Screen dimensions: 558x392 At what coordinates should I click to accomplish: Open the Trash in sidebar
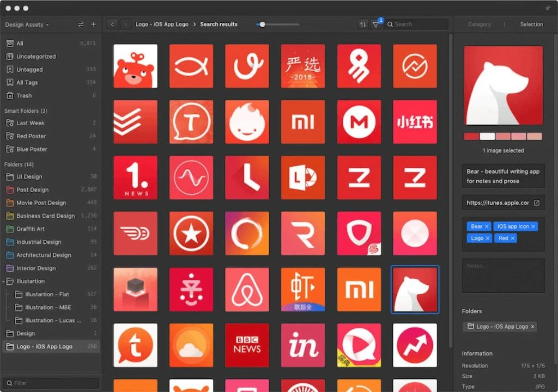(24, 96)
